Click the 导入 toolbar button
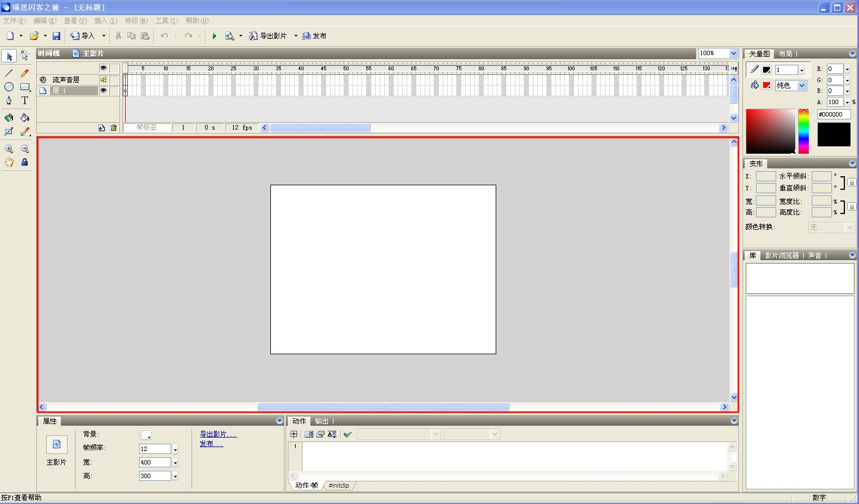This screenshot has width=859, height=504. 82,36
